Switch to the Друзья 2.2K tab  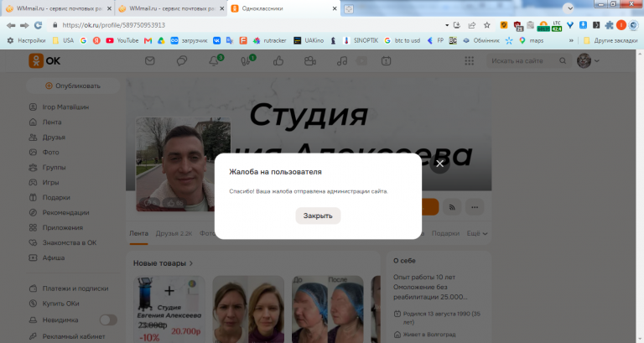click(x=174, y=233)
